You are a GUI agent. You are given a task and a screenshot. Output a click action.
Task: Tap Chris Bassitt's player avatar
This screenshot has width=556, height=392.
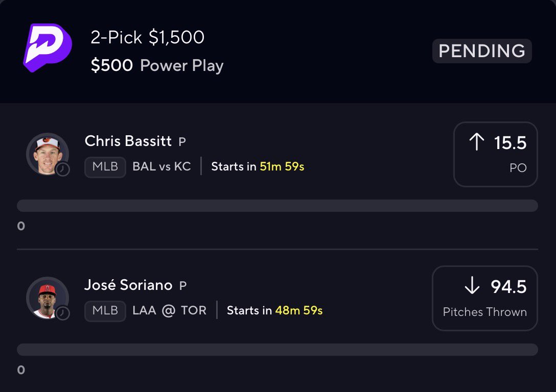click(47, 153)
